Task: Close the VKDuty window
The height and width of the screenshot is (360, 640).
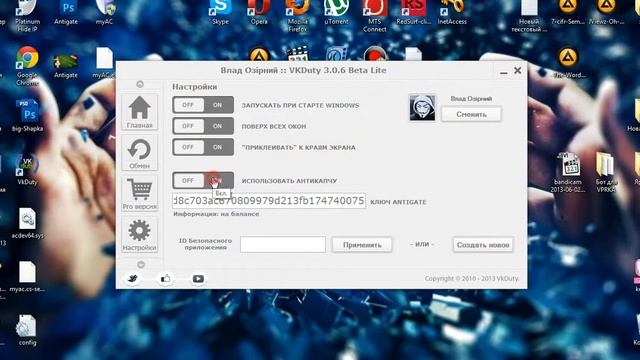Action: pos(518,71)
